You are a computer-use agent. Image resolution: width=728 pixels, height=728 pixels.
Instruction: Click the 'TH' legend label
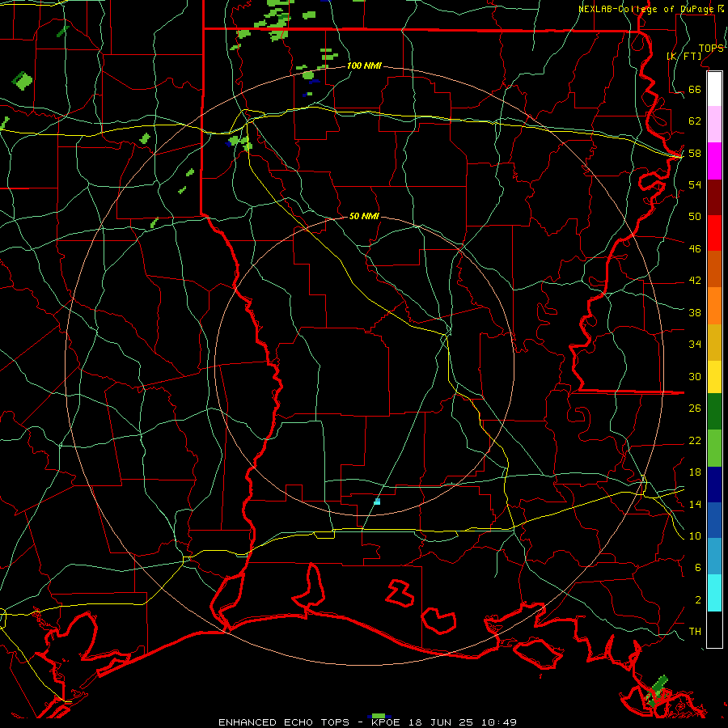coord(695,632)
